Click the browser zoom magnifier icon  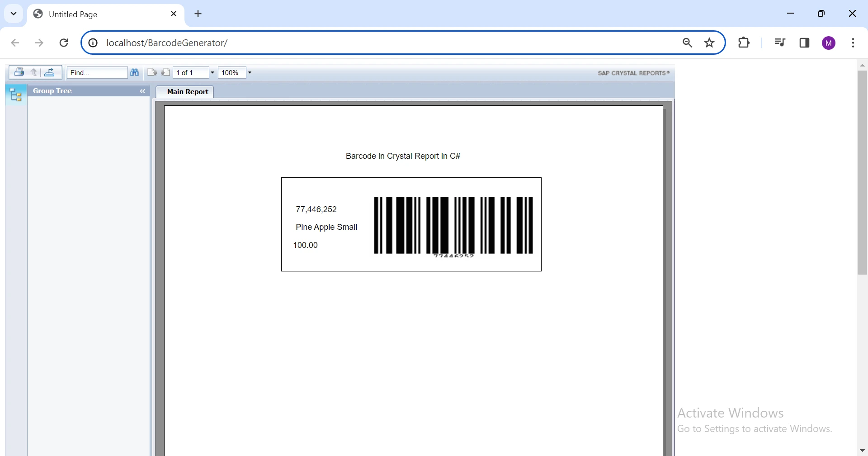pyautogui.click(x=688, y=43)
